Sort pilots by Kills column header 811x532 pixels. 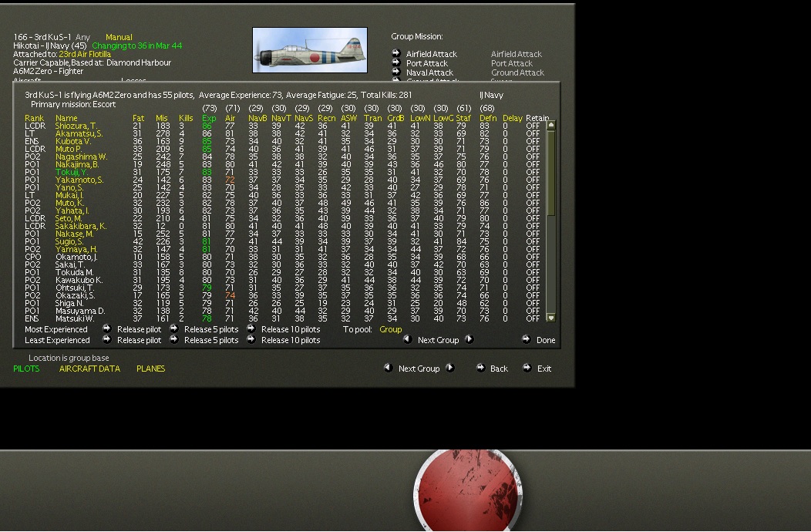click(x=186, y=118)
